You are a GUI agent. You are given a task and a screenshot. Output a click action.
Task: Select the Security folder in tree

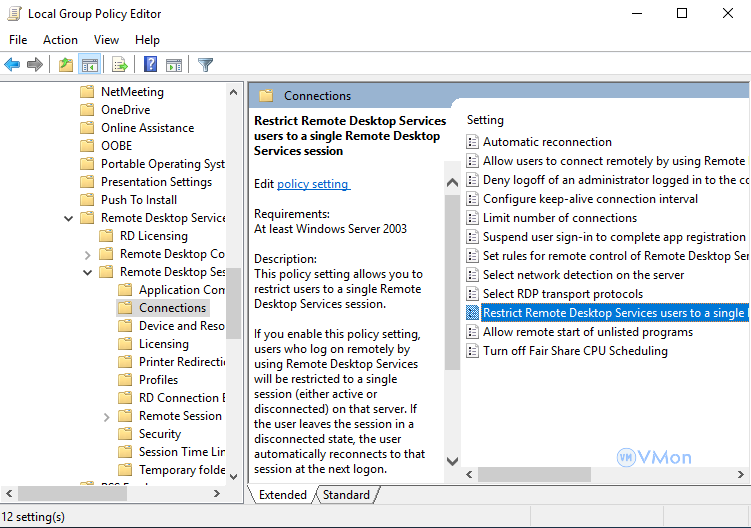pyautogui.click(x=160, y=434)
